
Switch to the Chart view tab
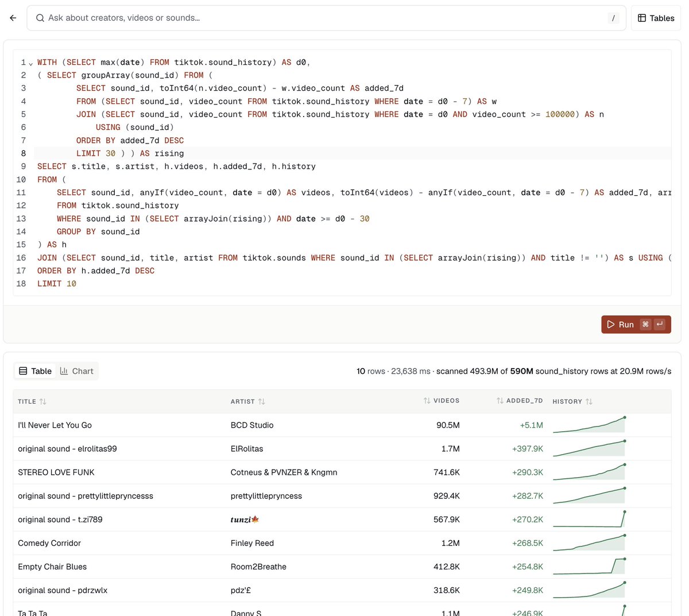point(77,371)
